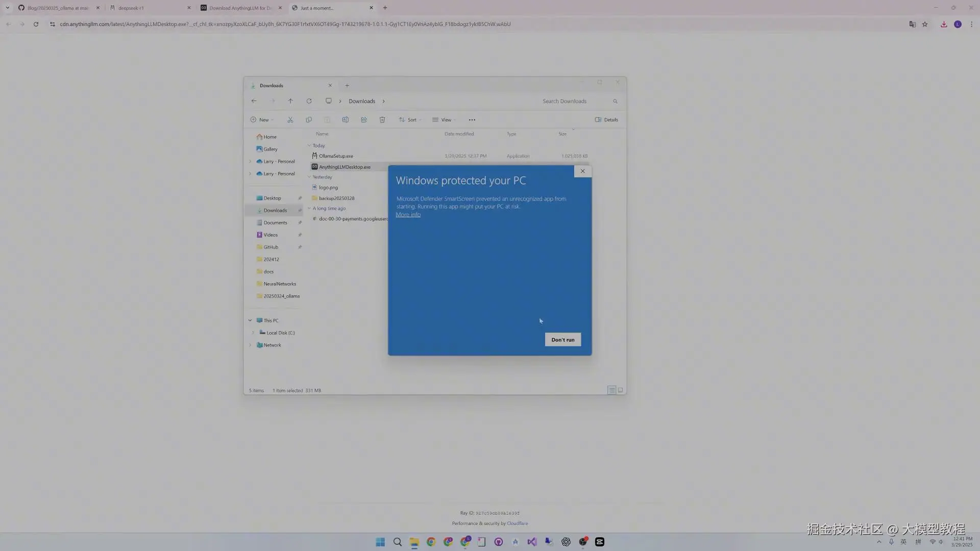Click the Don't run button

coord(562,340)
